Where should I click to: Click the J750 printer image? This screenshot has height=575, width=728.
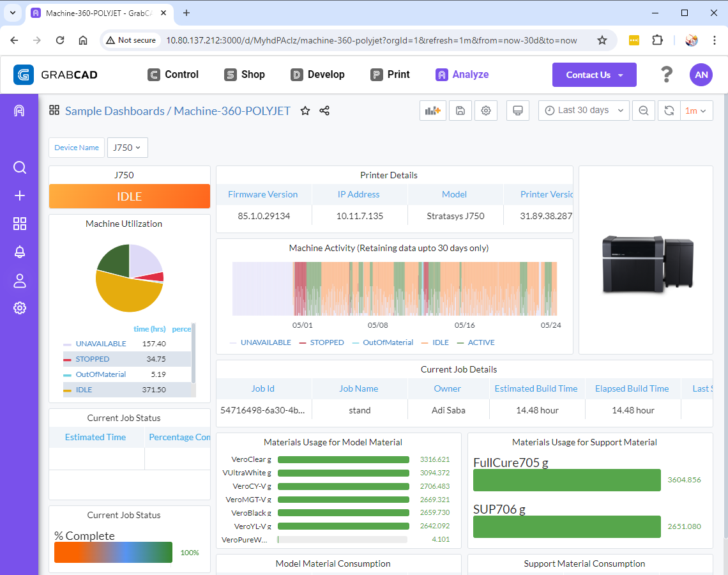647,264
